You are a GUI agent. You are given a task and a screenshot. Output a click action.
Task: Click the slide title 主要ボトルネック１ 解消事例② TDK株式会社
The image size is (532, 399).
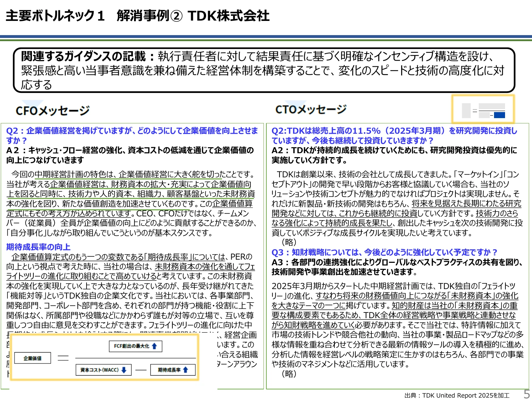[138, 16]
